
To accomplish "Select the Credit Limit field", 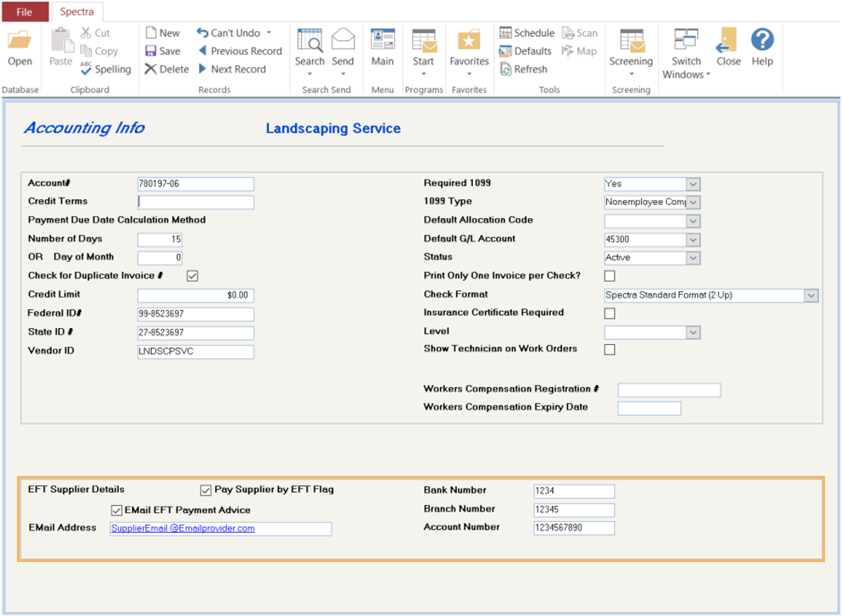I will coord(196,295).
